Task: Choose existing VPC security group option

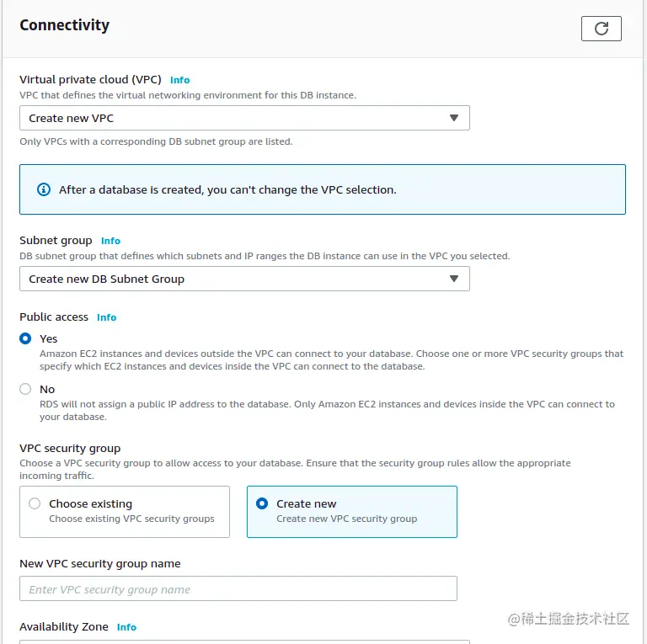Action: (35, 503)
